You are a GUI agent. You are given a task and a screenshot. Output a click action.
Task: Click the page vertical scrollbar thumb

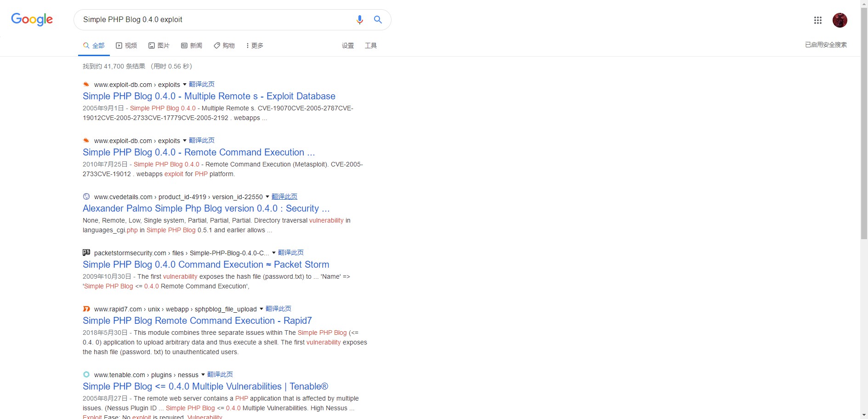pyautogui.click(x=864, y=124)
